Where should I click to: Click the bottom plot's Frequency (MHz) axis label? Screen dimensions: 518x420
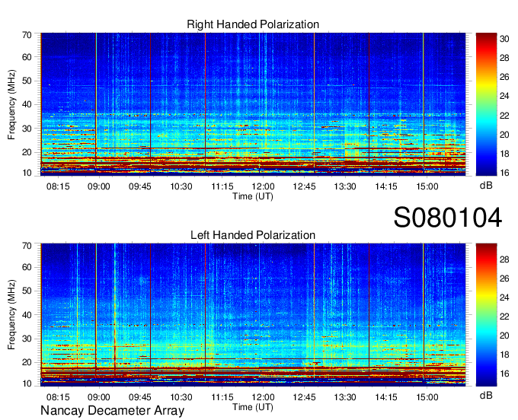(11, 315)
